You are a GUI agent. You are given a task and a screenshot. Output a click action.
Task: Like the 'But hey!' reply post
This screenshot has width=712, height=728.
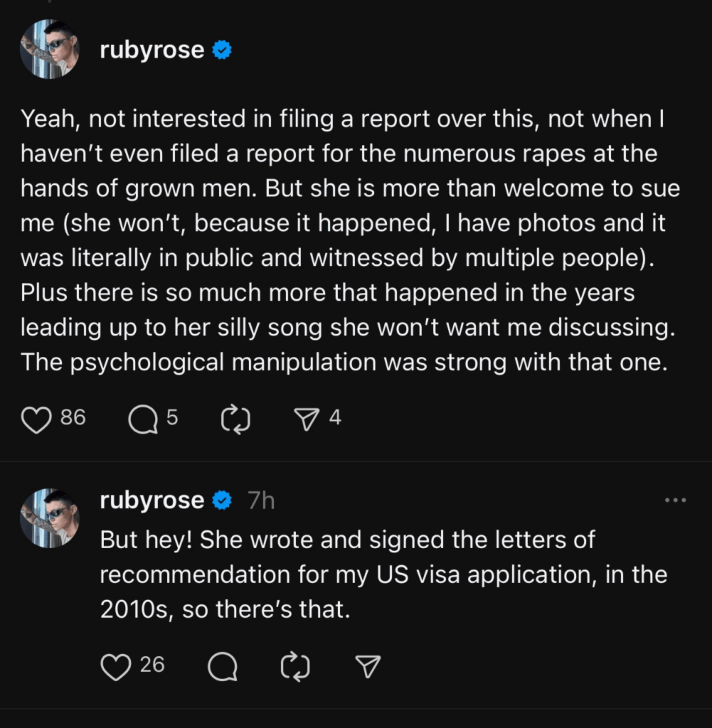[x=116, y=665]
